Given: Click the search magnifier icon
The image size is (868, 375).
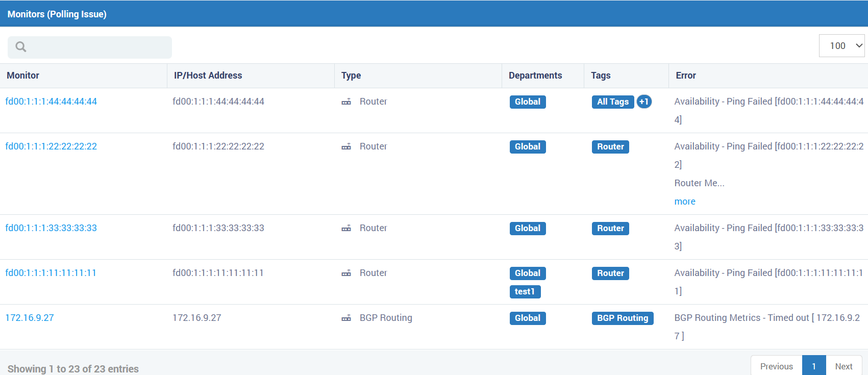Looking at the screenshot, I should click(x=21, y=47).
